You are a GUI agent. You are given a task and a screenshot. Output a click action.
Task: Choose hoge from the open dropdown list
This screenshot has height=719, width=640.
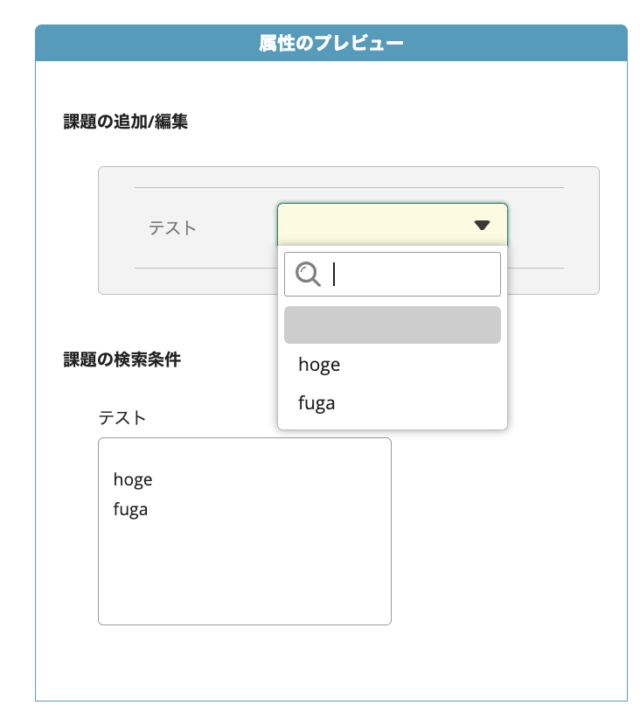320,365
